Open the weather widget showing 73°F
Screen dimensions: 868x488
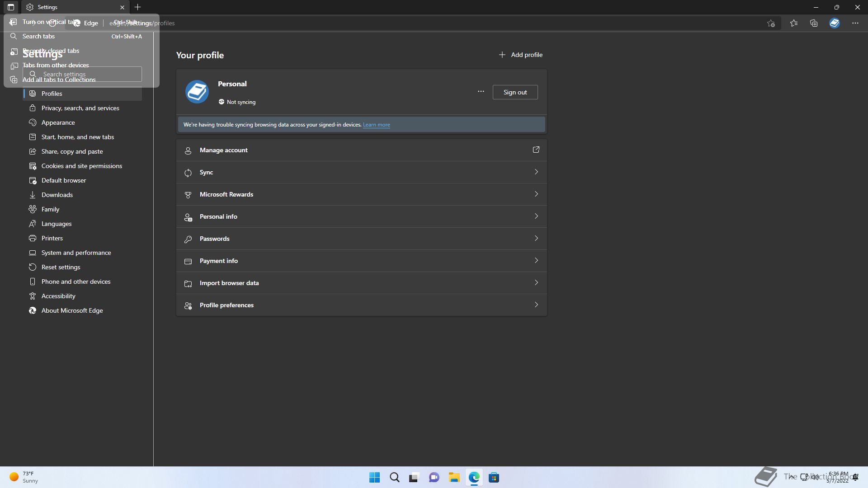coord(24,477)
